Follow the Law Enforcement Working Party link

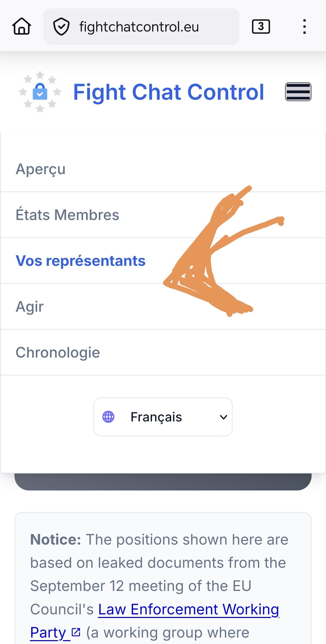tap(188, 609)
